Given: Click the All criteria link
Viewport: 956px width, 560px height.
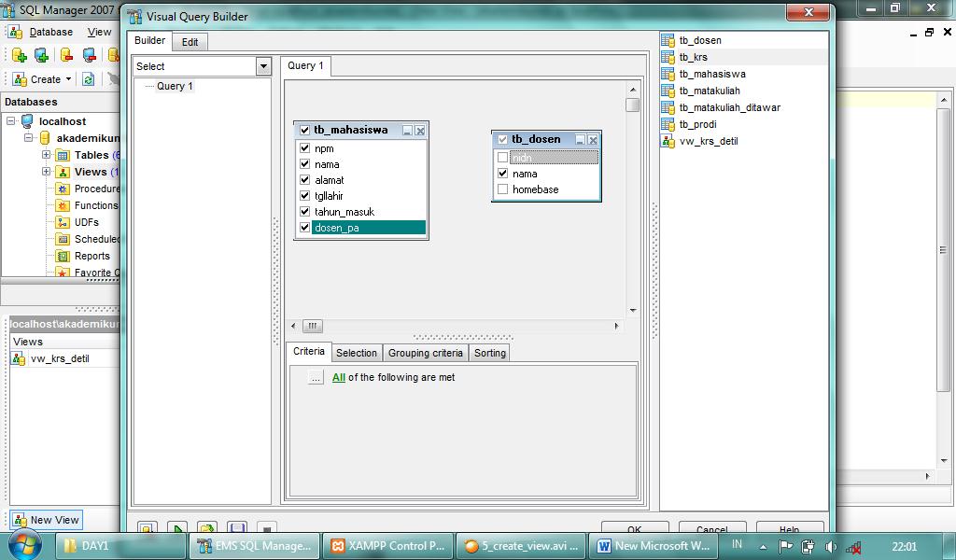Looking at the screenshot, I should (x=339, y=377).
